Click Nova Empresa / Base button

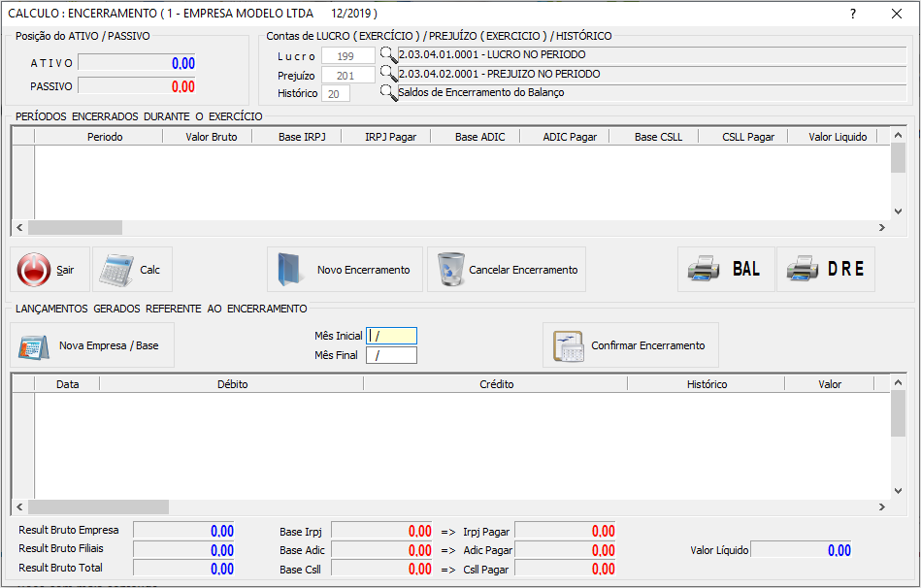[x=92, y=345]
